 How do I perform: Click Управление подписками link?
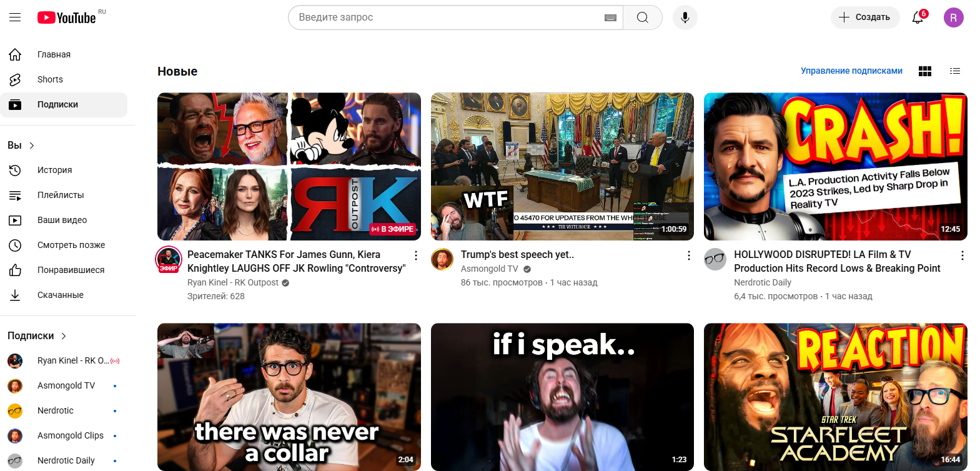pyautogui.click(x=851, y=71)
